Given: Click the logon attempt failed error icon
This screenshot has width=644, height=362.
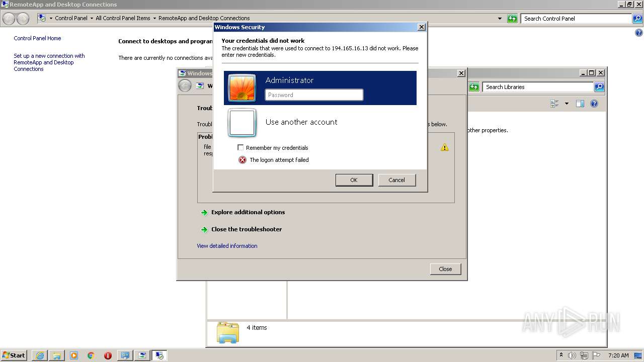Looking at the screenshot, I should (243, 160).
